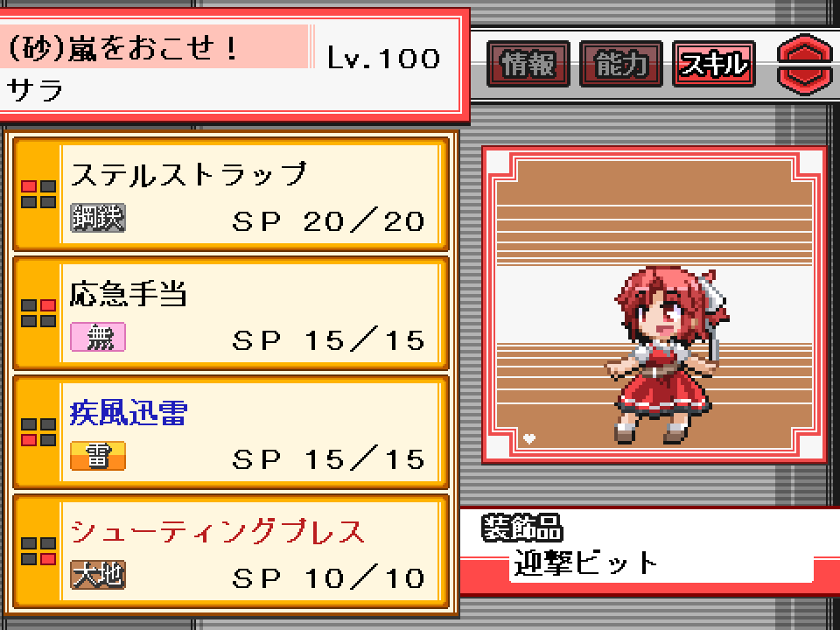This screenshot has height=630, width=840.
Task: Select the ステルストラップ skill name
Action: coord(189,175)
